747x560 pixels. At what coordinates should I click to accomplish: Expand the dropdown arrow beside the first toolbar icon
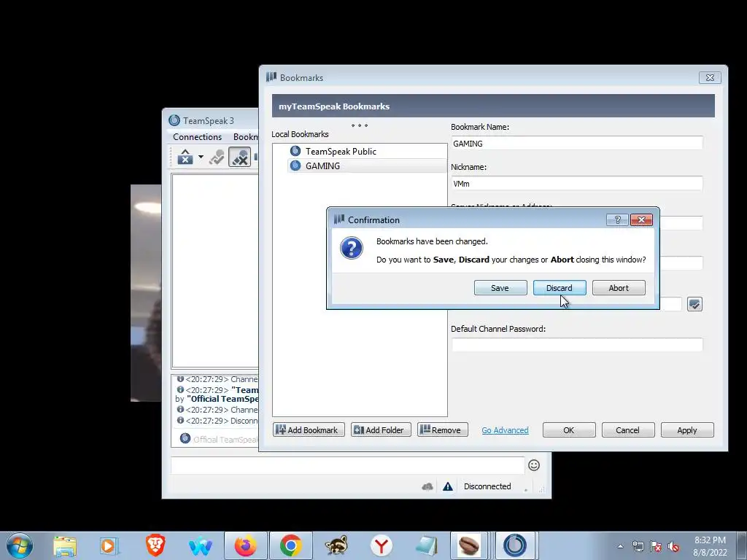pos(201,157)
